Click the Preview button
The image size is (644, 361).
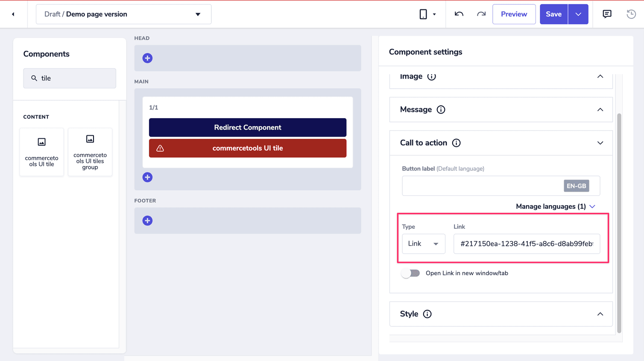point(514,14)
